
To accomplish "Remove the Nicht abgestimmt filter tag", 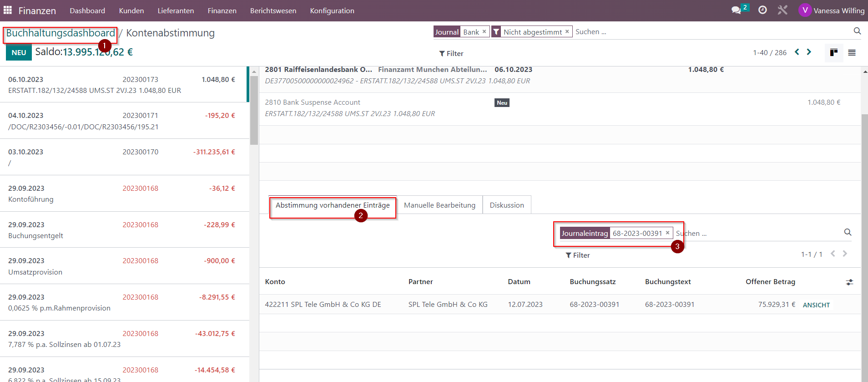I will click(567, 31).
